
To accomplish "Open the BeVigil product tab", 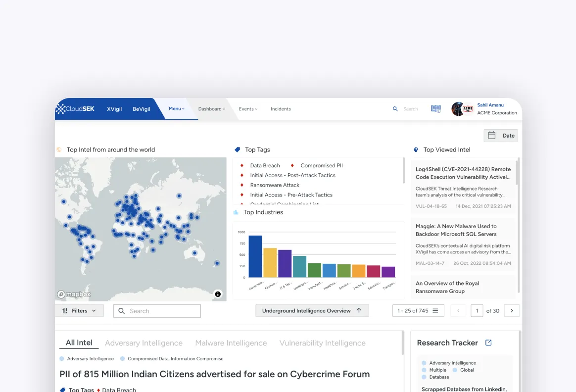I will point(142,109).
